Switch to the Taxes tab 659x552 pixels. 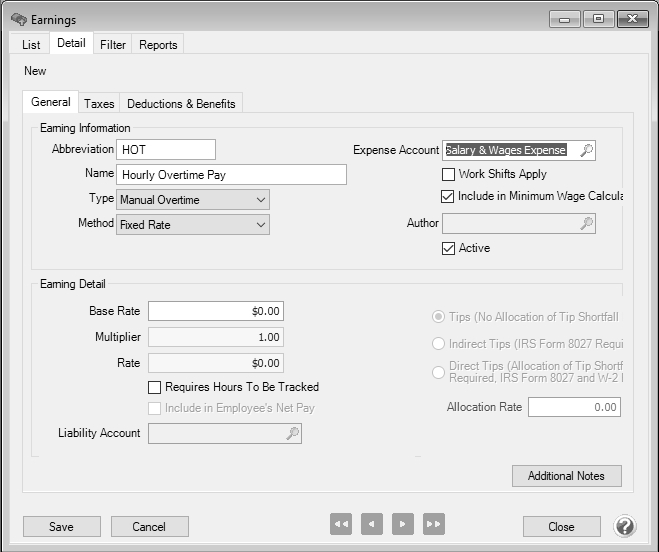click(x=99, y=103)
